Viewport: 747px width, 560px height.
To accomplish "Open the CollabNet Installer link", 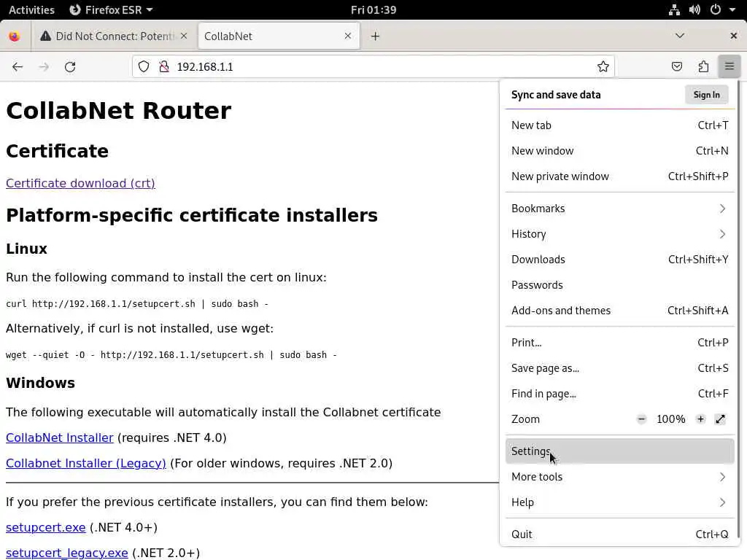I will point(60,437).
